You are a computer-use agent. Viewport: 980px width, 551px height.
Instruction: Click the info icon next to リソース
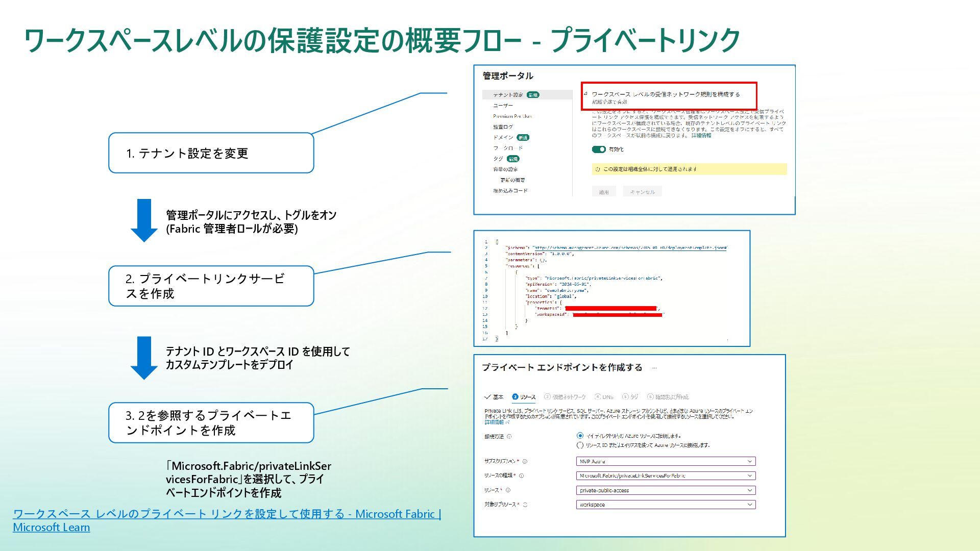508,490
